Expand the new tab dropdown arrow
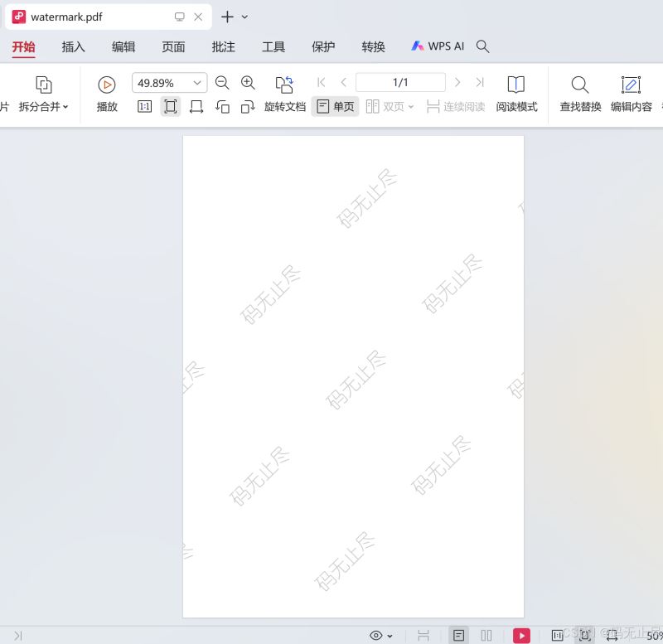This screenshot has height=644, width=663. (x=244, y=17)
